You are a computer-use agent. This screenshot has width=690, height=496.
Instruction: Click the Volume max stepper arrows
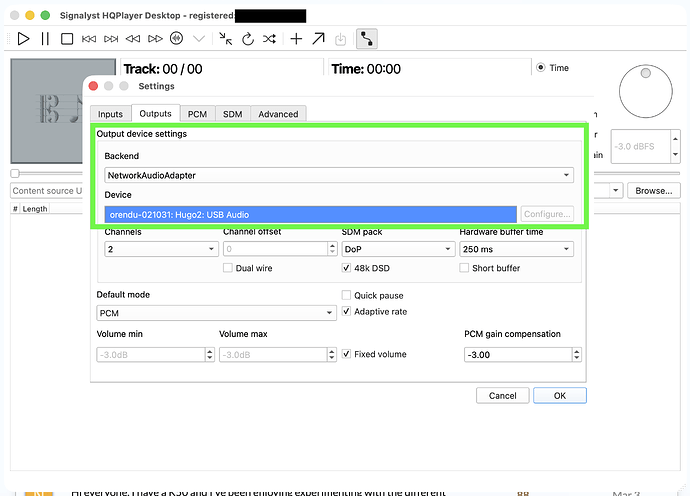click(332, 355)
